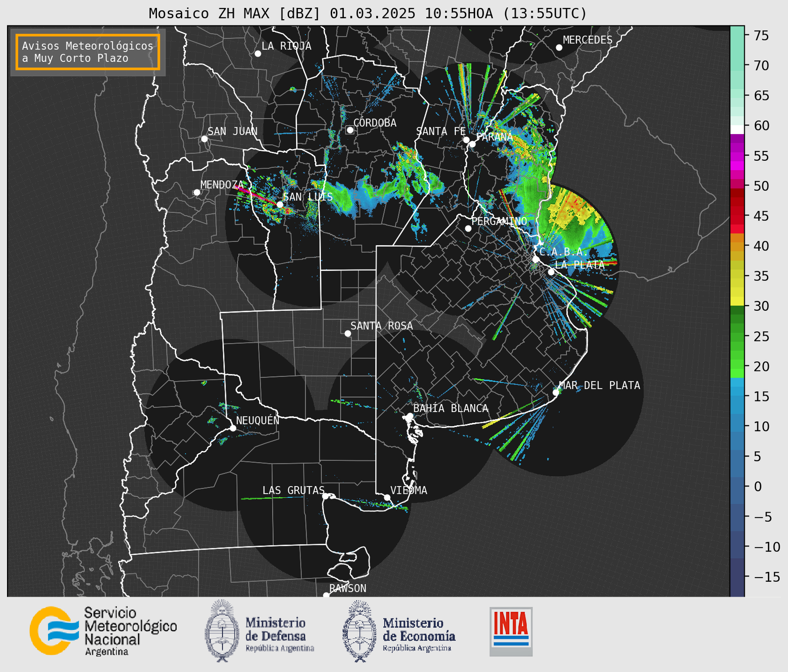Click the 0 tick label on colorbar
The width and height of the screenshot is (788, 672).
[x=758, y=486]
